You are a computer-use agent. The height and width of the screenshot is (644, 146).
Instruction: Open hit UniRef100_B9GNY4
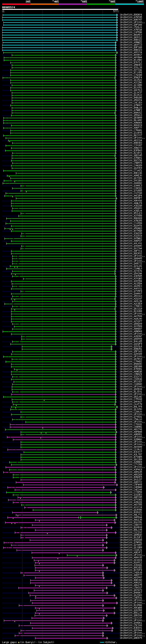(x=131, y=15)
